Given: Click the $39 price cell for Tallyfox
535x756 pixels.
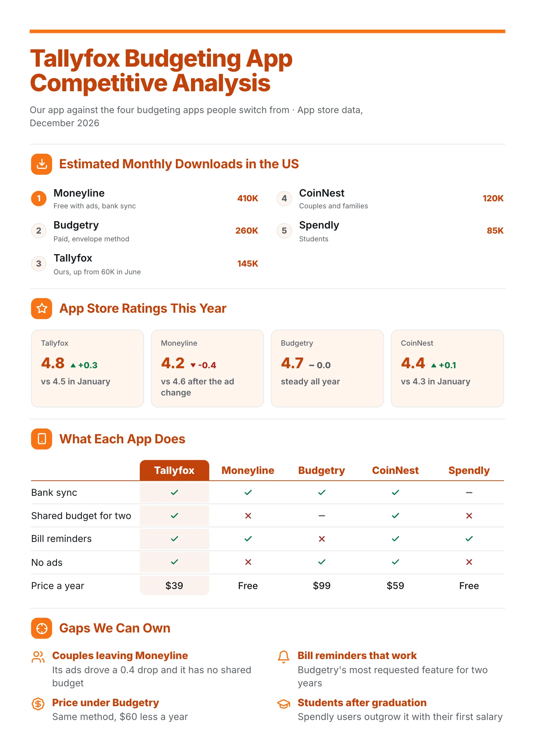Looking at the screenshot, I should point(175,586).
